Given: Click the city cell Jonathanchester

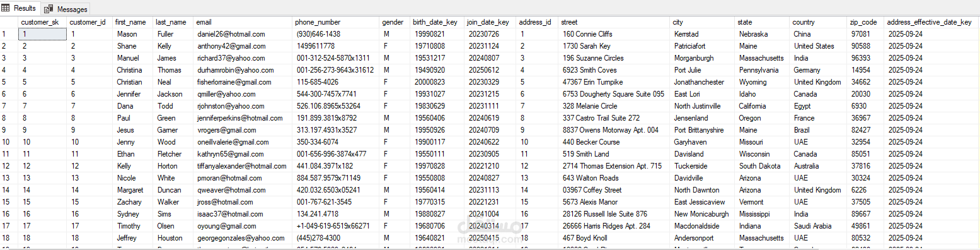Looking at the screenshot, I should (x=703, y=82).
